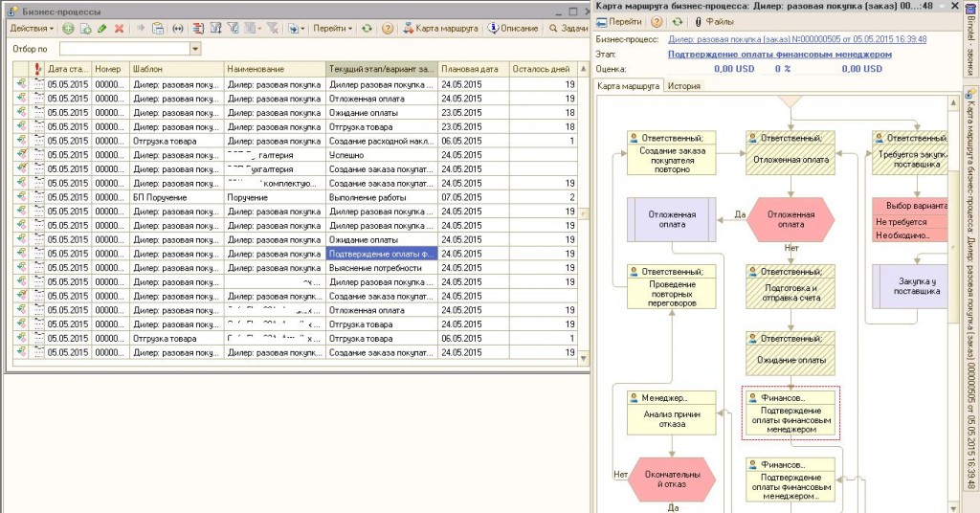The image size is (980, 513).
Task: Open the Перейти dropdown in Бизнес-процессы toolbar
Action: click(x=332, y=28)
